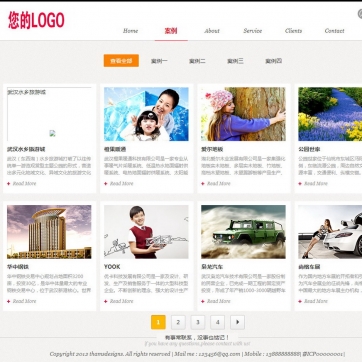The height and width of the screenshot is (362, 362).
Task: Go to the About page
Action: tap(212, 31)
